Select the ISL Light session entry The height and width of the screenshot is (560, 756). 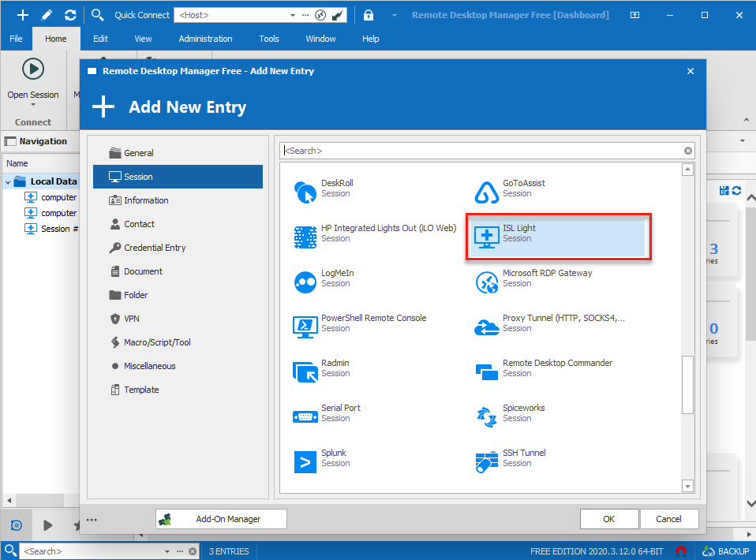(556, 234)
